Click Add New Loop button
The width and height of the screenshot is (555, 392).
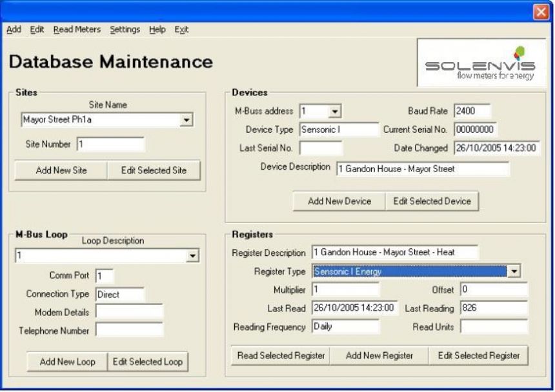67,362
